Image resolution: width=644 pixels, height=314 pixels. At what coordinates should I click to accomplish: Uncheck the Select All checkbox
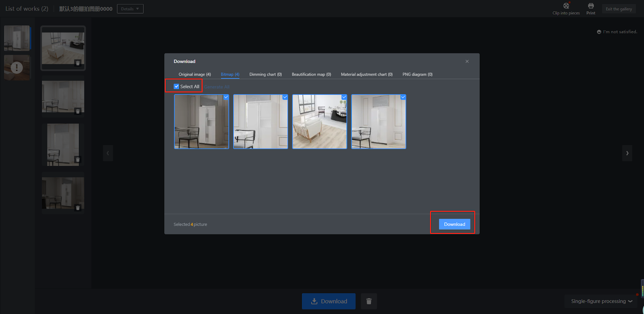pos(176,86)
